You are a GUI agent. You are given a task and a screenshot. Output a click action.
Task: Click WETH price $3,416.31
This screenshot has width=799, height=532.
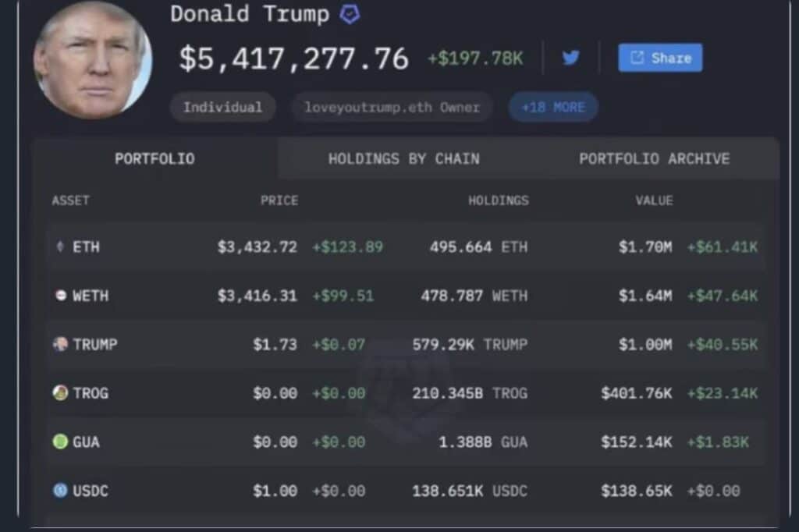[257, 296]
